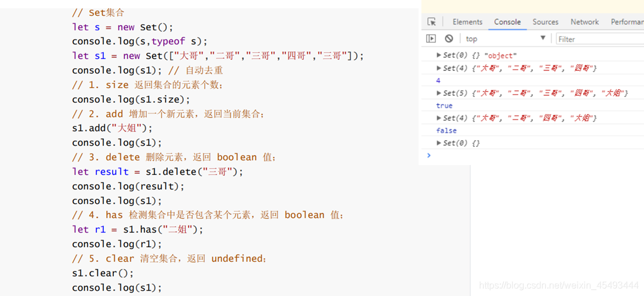Click the code line let s = new Set();
Viewport: 644px width, 296px height.
coord(123,27)
